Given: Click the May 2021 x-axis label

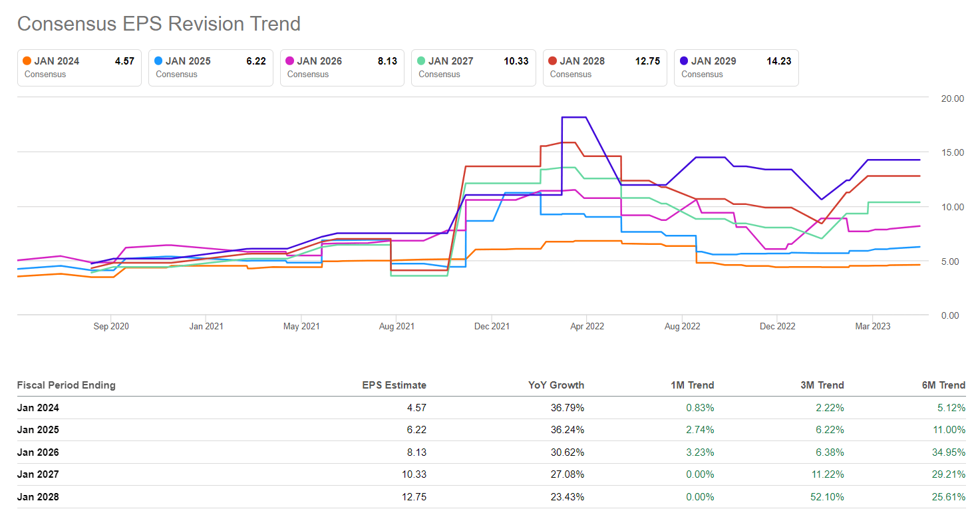Looking at the screenshot, I should (x=301, y=327).
